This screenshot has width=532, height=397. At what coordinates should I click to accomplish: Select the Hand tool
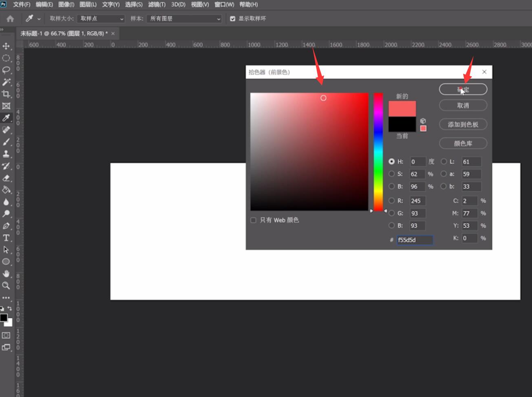6,273
